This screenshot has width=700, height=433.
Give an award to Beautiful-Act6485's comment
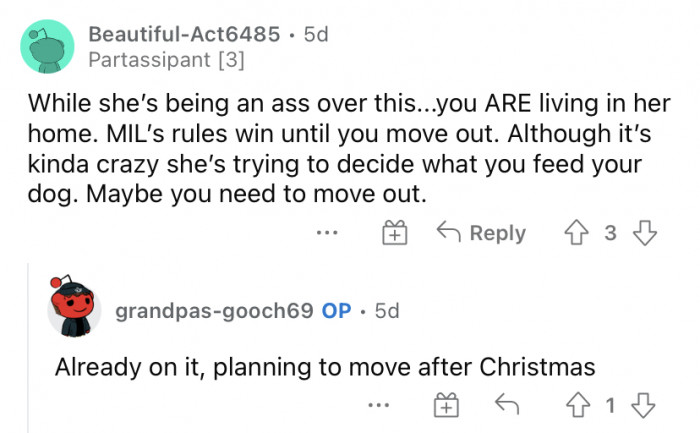coord(394,233)
